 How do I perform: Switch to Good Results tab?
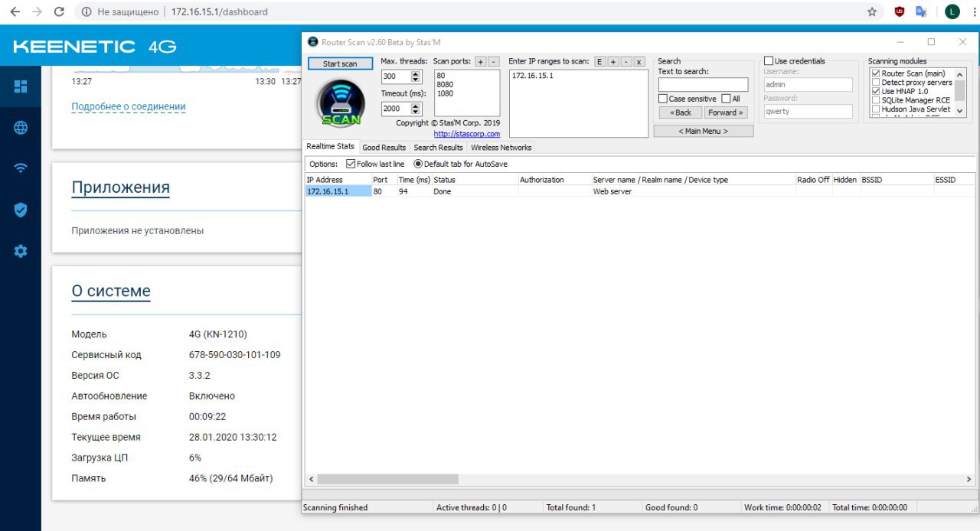[x=384, y=148]
